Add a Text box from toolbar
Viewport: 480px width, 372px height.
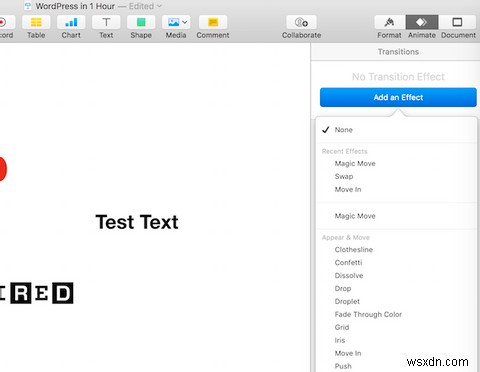106,22
